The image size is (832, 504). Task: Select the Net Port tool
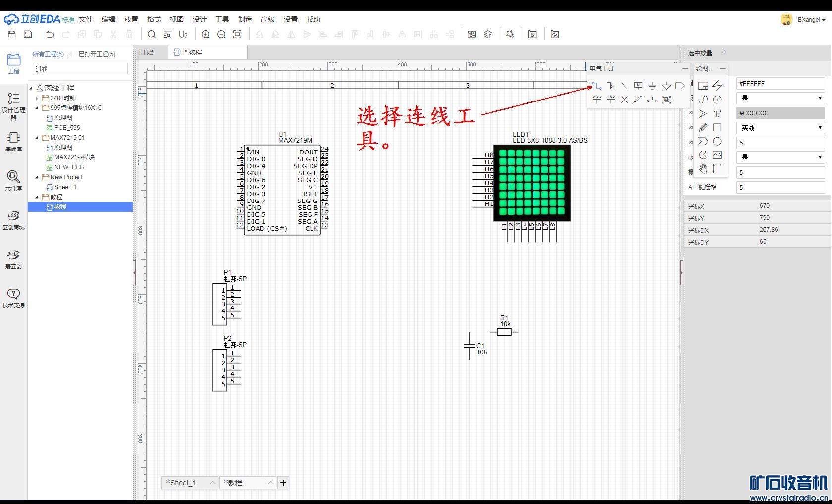680,86
